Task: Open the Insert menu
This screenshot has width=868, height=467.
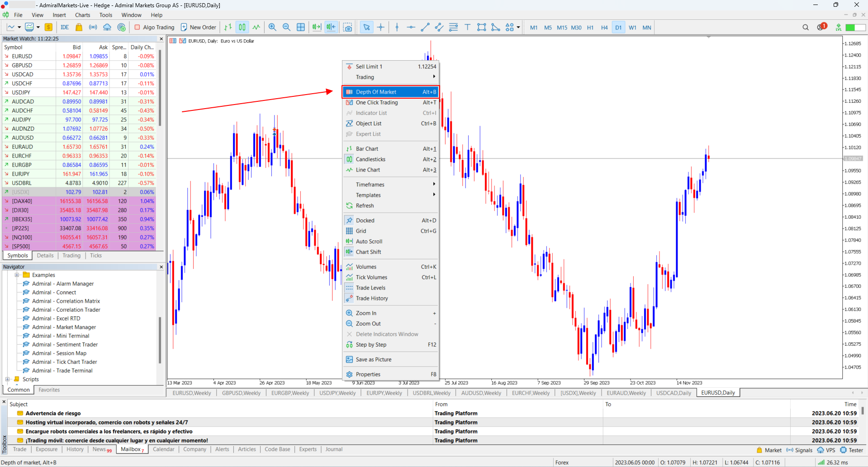Action: (x=59, y=15)
